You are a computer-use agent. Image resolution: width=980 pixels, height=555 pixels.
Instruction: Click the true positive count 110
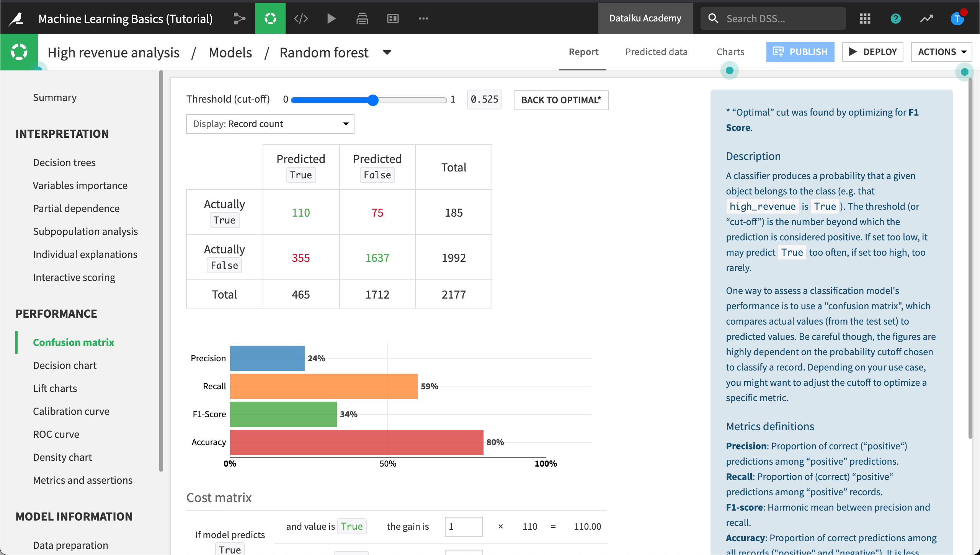tap(301, 212)
